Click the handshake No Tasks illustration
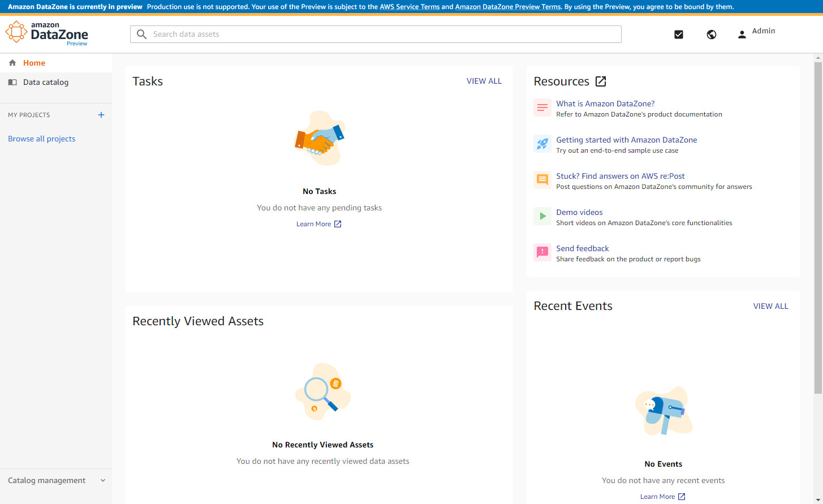Screen dimensions: 823x504 [320, 138]
